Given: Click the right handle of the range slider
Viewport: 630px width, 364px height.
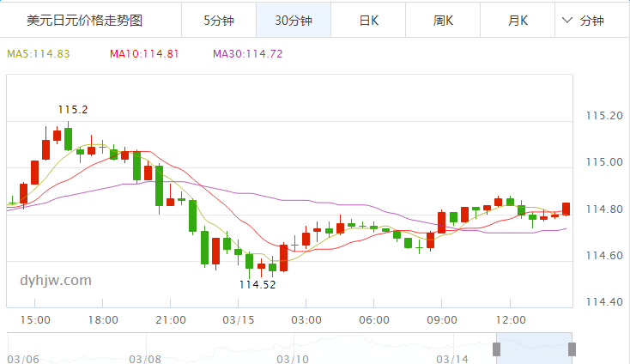Looking at the screenshot, I should pyautogui.click(x=572, y=349).
